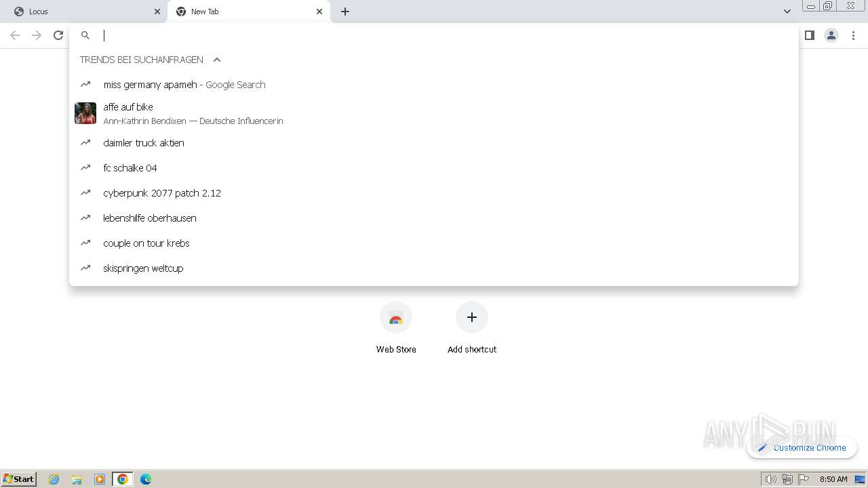This screenshot has height=488, width=868.
Task: Open the Windows Start menu
Action: point(19,479)
